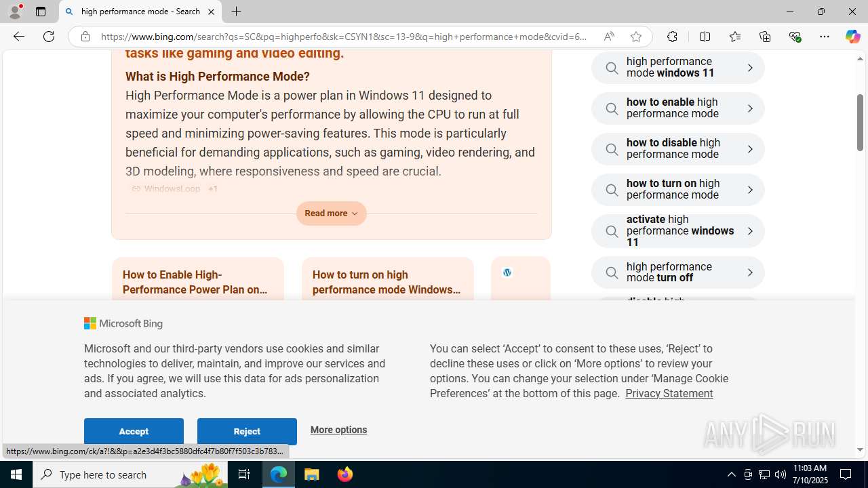
Task: Click chevron on 'how to enable' suggestion
Action: pos(749,108)
